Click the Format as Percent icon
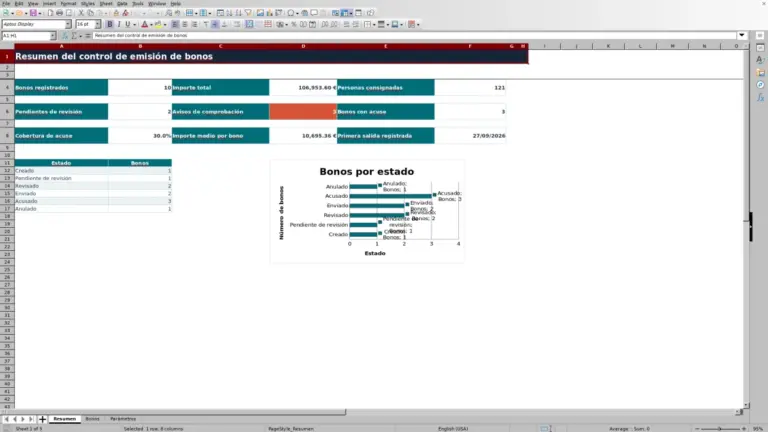 click(x=294, y=24)
